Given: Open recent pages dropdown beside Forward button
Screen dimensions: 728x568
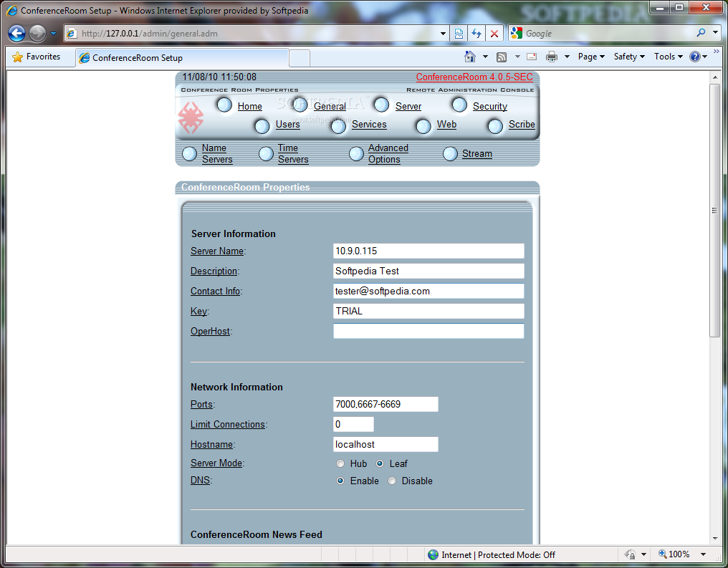Looking at the screenshot, I should pos(53,34).
